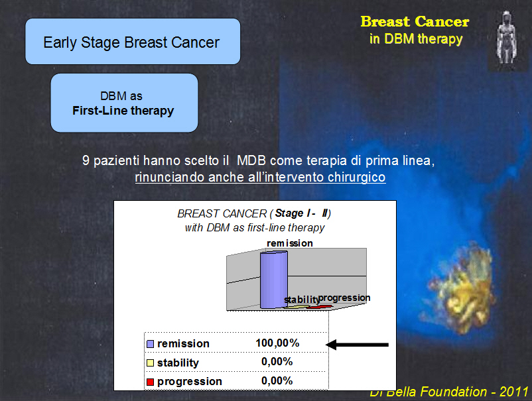Click the 0,00% stability value

click(277, 362)
